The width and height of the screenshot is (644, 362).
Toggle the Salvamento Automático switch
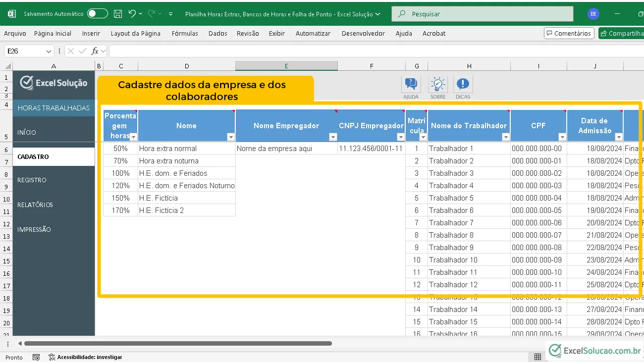(x=98, y=14)
